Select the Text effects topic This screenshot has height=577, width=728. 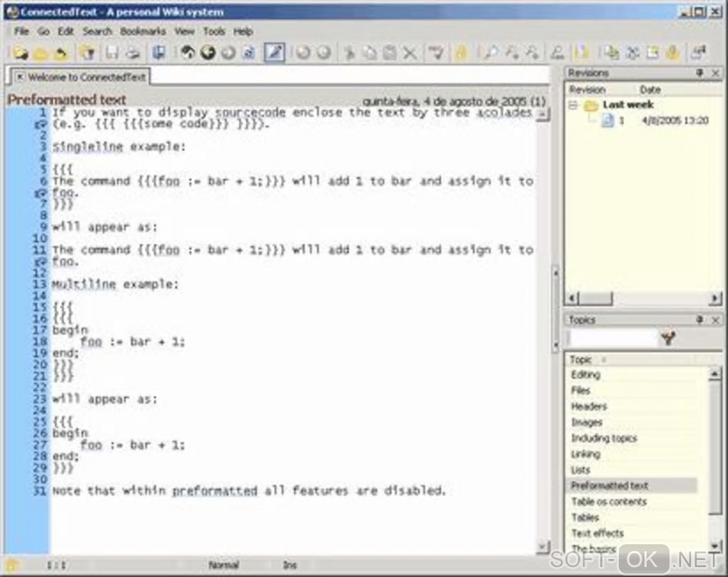[x=597, y=533]
